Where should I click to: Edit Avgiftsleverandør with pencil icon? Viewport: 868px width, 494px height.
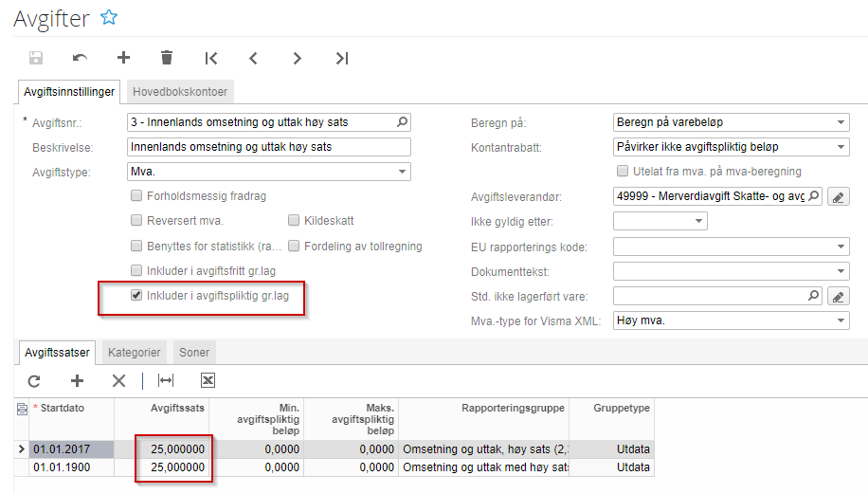[837, 197]
